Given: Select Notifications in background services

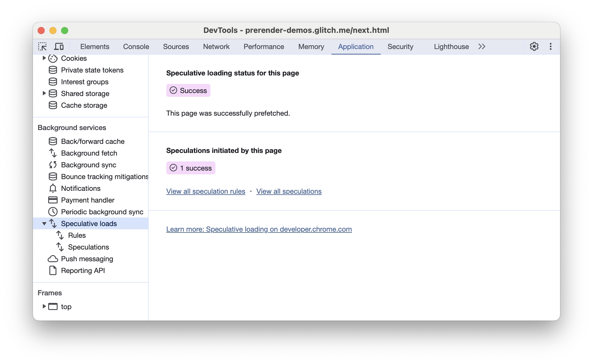Looking at the screenshot, I should (x=81, y=188).
